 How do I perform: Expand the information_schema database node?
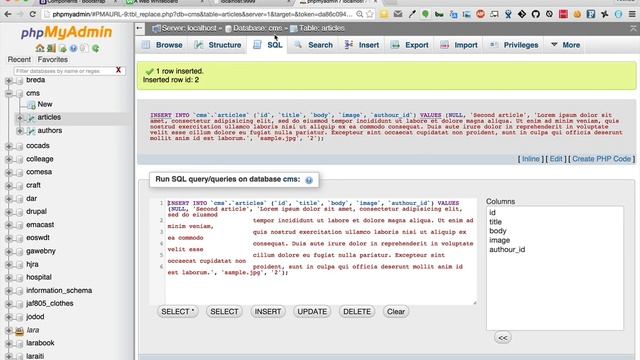tap(9, 291)
